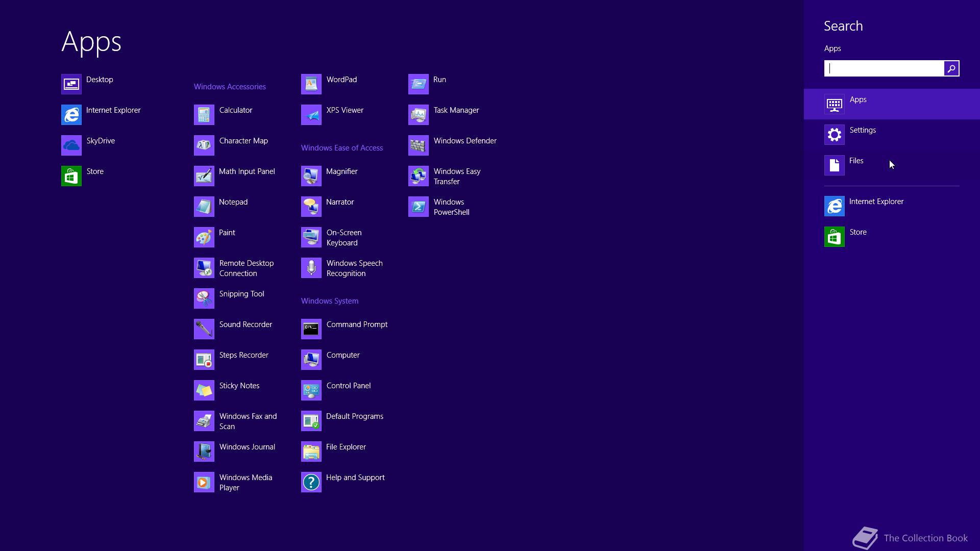Launch the Notepad icon
Screen dimensions: 980x551
(x=204, y=207)
